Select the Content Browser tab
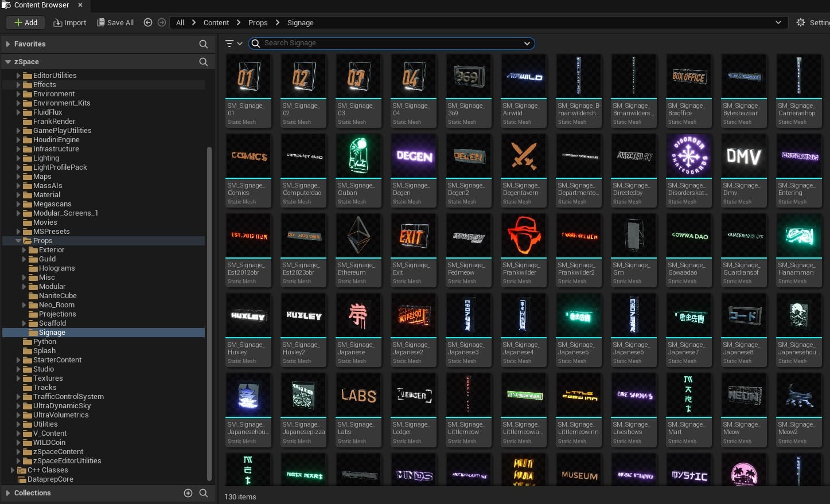 (x=41, y=5)
